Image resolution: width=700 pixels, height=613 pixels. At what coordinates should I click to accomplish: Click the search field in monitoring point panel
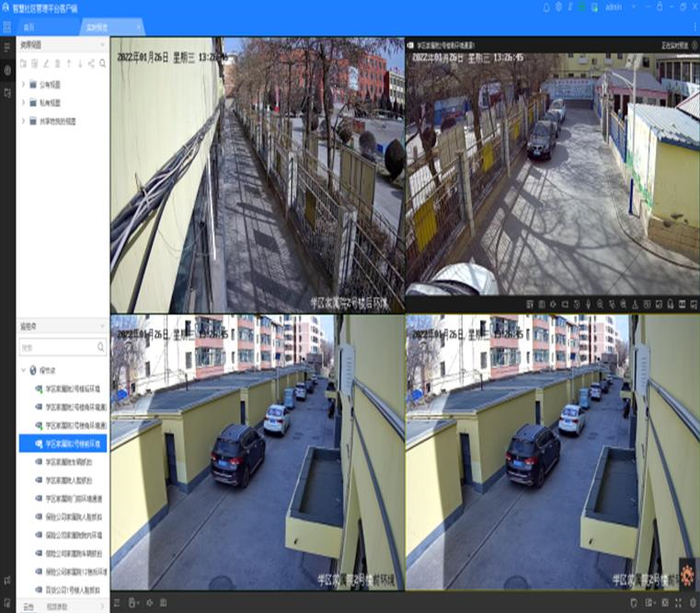click(57, 348)
